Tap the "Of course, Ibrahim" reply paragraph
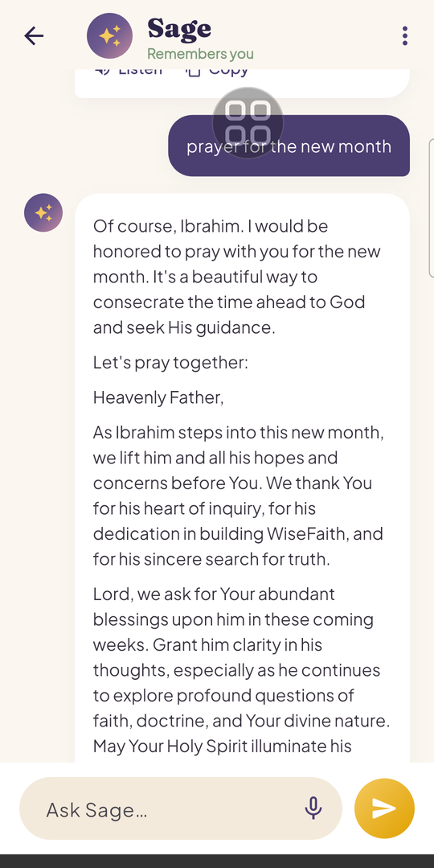This screenshot has height=868, width=434. click(x=238, y=277)
